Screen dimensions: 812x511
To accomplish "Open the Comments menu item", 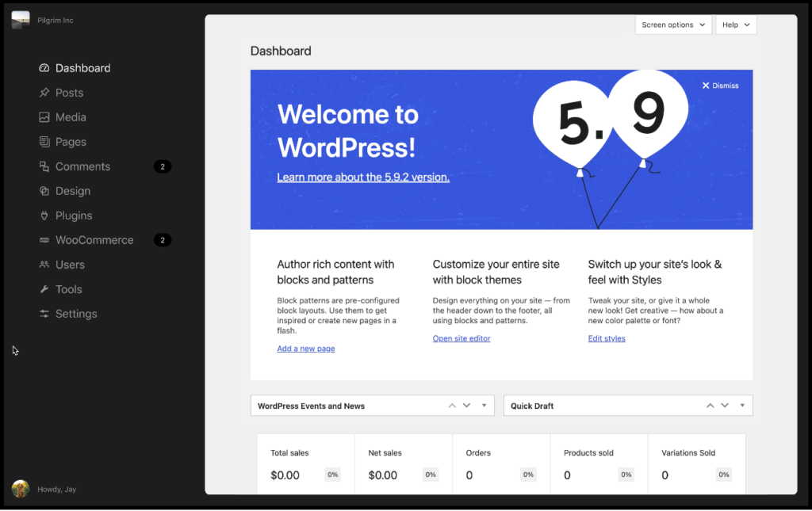I will coord(82,166).
